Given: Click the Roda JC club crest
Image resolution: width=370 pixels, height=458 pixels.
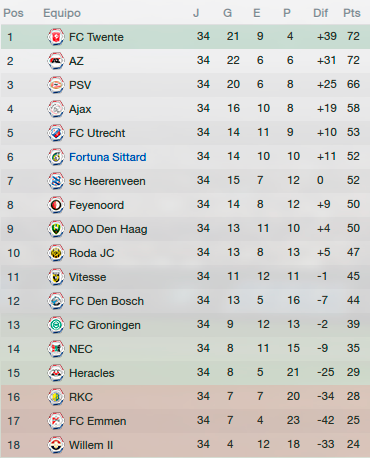Looking at the screenshot, I should (56, 253).
